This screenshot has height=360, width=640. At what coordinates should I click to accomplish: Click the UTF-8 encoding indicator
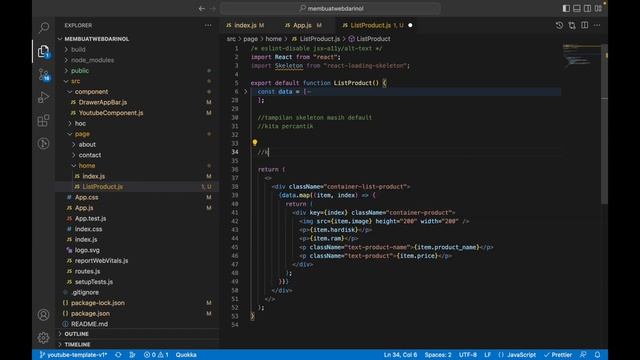(x=468, y=355)
